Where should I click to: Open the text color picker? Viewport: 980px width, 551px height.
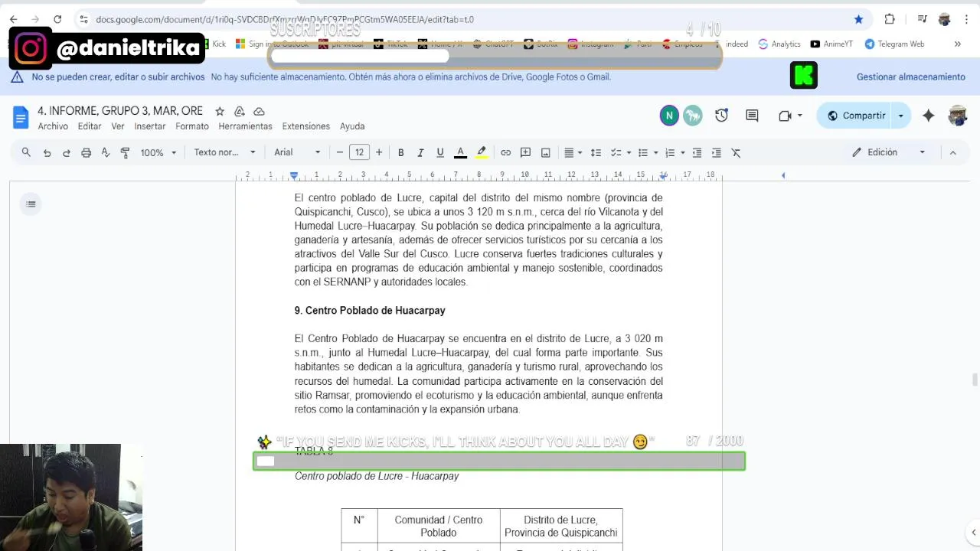[x=460, y=152]
